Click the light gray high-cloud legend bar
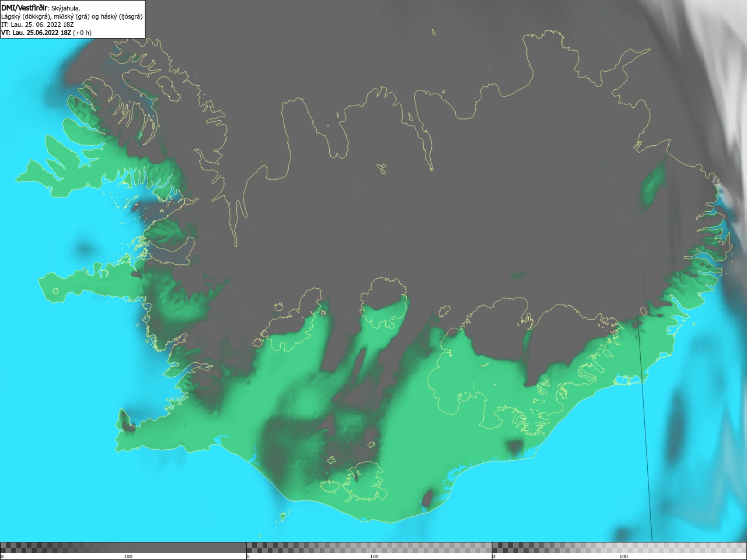 tap(619, 548)
